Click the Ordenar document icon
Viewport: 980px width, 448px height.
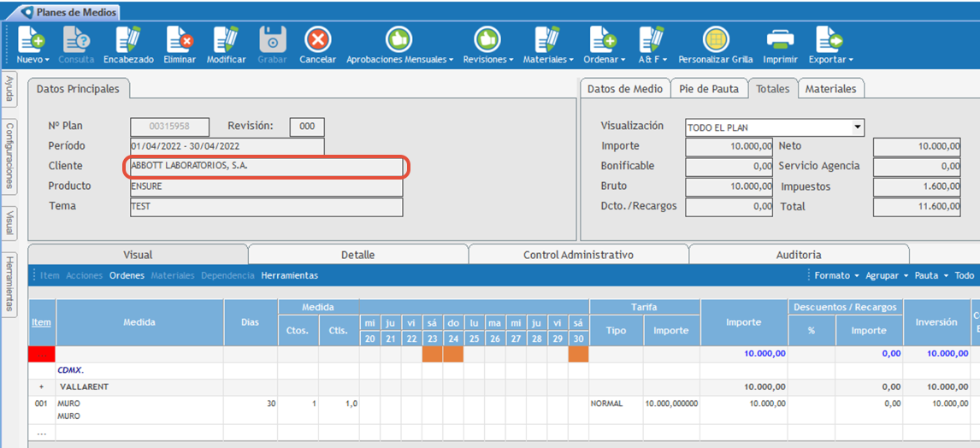click(604, 40)
